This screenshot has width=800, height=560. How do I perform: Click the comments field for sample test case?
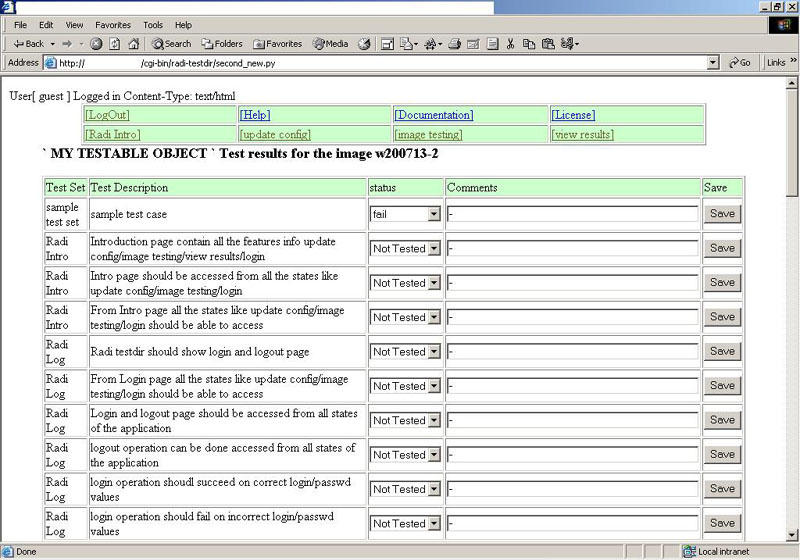[x=572, y=214]
